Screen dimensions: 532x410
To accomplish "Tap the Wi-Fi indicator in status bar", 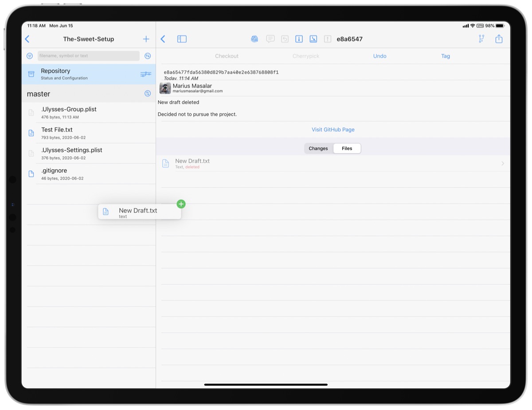I will 473,26.
